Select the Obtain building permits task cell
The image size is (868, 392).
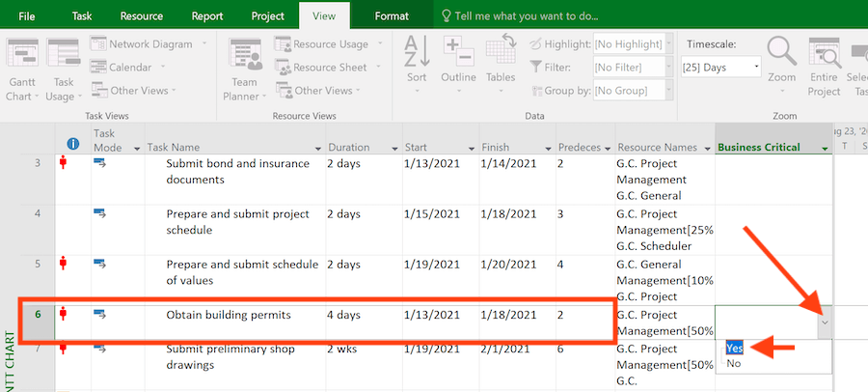pyautogui.click(x=228, y=315)
